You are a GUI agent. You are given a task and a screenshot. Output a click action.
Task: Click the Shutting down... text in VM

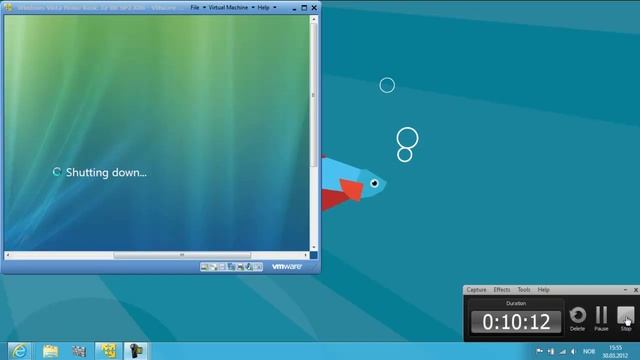pyautogui.click(x=106, y=172)
